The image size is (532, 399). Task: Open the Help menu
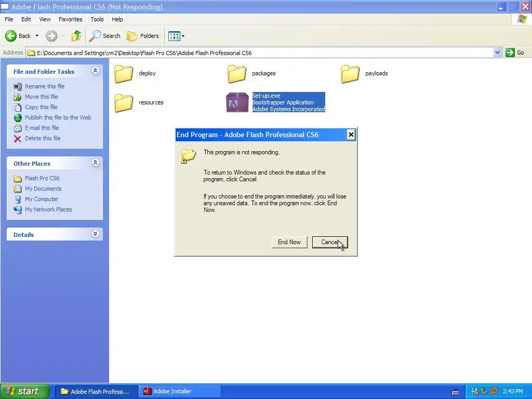117,19
